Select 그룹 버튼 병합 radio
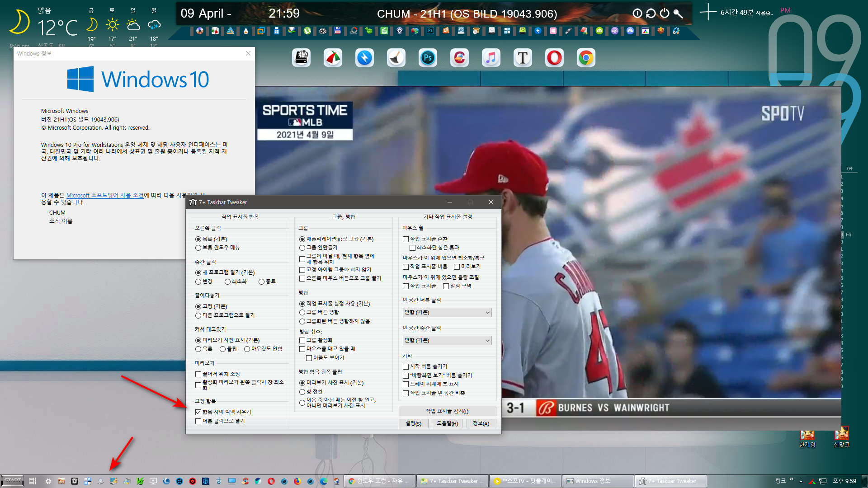Screen dimensions: 868x488 pyautogui.click(x=302, y=312)
